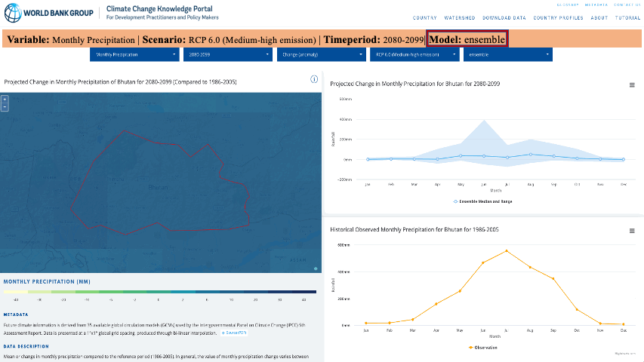Click the darkest blue end of the precipitation color scale
The height and width of the screenshot is (362, 644).
pyautogui.click(x=304, y=291)
